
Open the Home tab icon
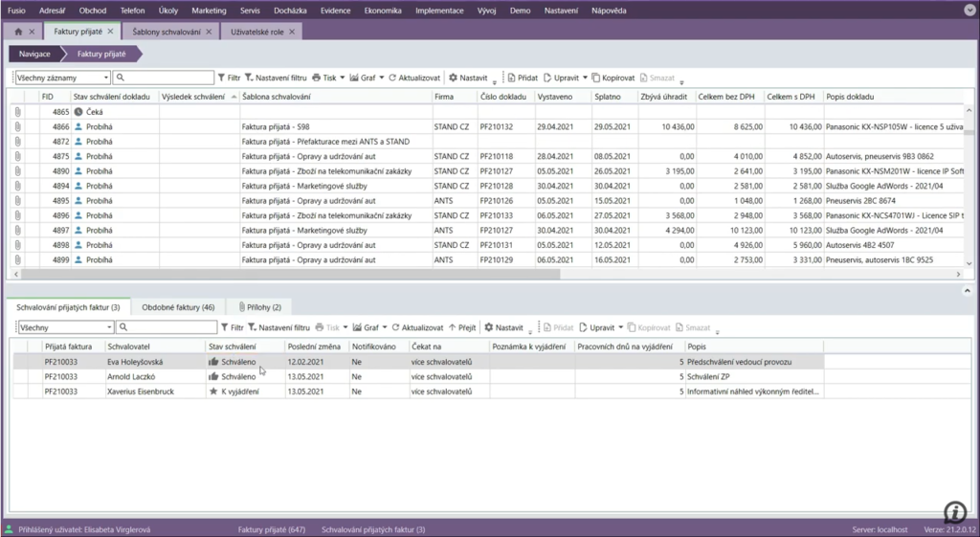coord(18,32)
